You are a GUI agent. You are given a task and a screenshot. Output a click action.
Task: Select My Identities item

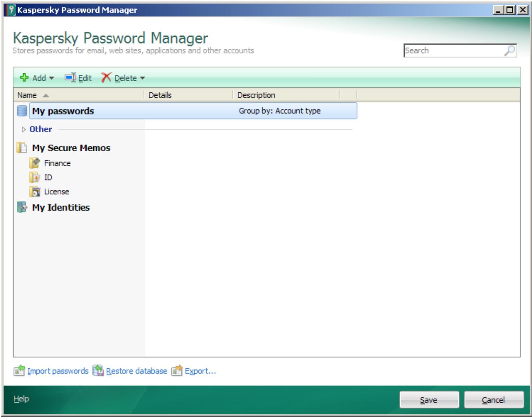pos(61,207)
